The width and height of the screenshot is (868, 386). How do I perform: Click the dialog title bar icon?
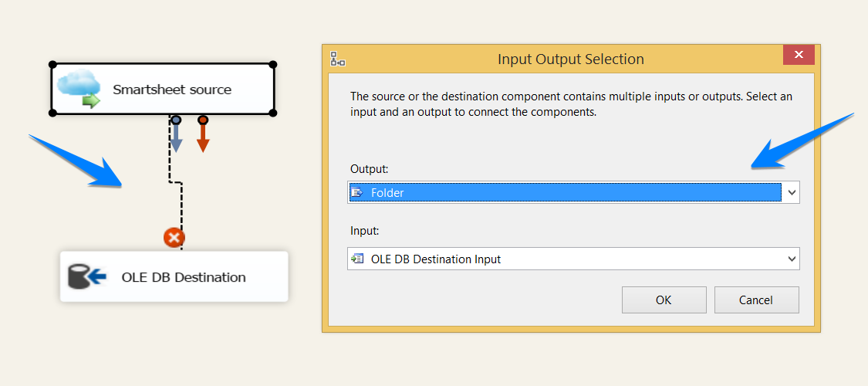[x=338, y=59]
